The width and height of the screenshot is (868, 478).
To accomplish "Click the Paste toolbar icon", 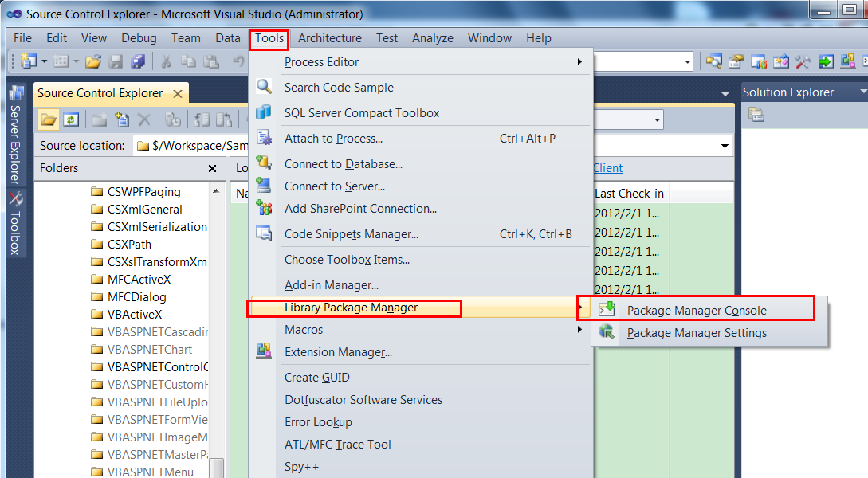I will coord(211,61).
